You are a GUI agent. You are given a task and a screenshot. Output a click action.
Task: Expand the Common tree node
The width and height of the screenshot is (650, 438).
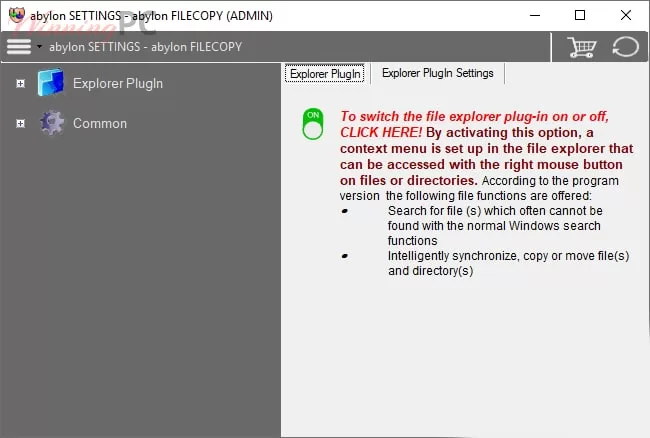point(20,123)
